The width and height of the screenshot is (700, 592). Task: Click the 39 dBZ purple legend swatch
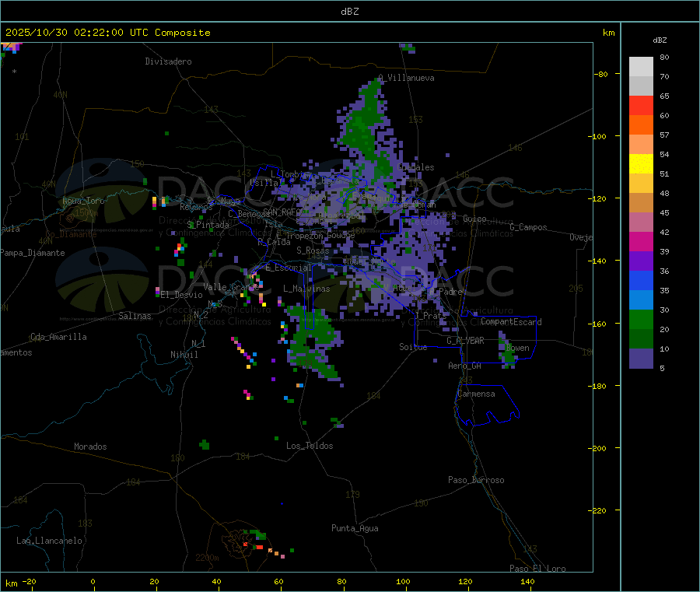tap(641, 261)
